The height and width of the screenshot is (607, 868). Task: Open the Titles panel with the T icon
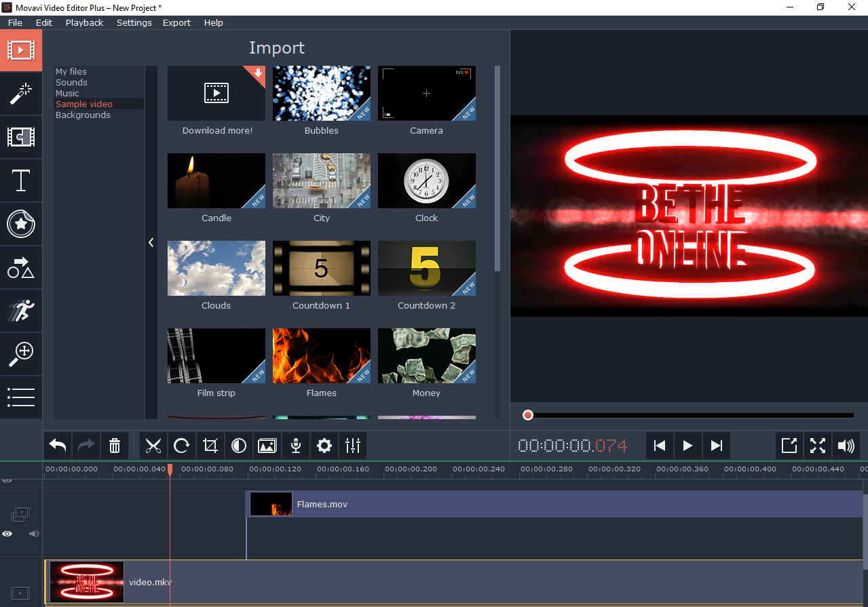tap(21, 180)
